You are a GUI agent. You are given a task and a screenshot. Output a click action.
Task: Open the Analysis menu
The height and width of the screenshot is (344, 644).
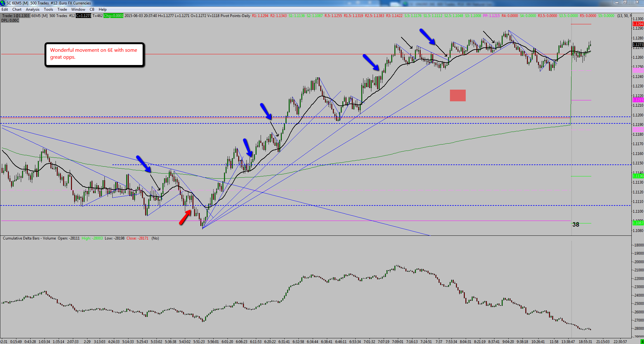33,9
